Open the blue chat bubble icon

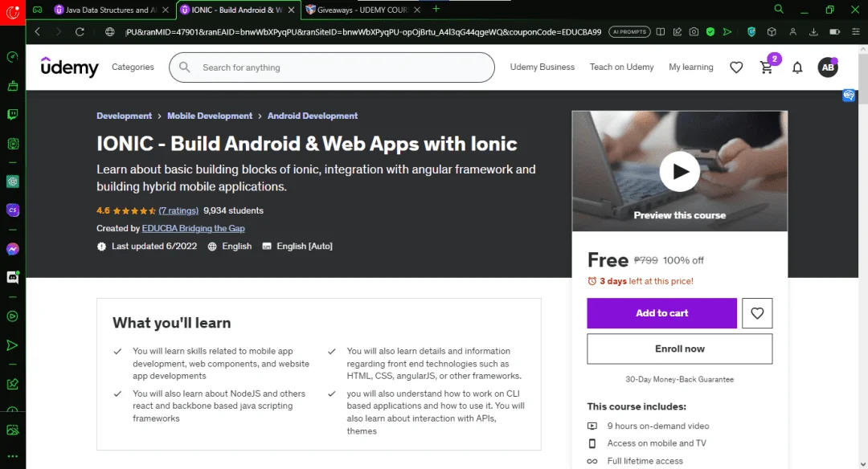click(849, 95)
